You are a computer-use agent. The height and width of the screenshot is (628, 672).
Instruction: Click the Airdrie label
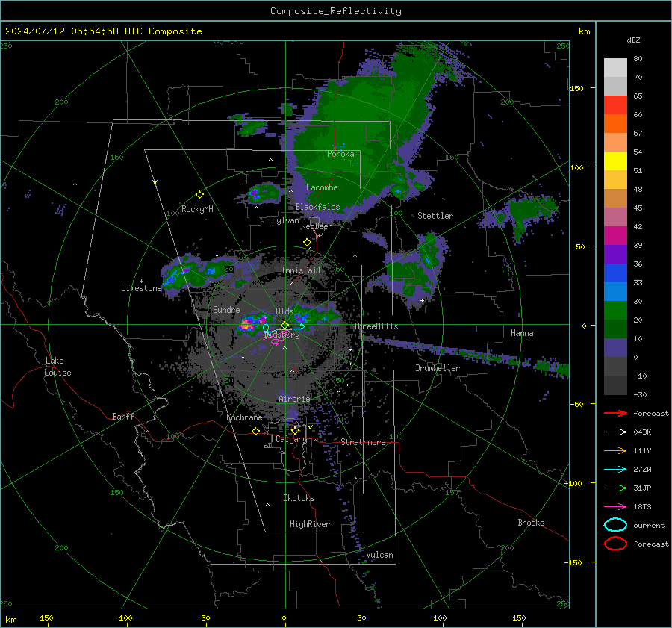click(x=294, y=399)
